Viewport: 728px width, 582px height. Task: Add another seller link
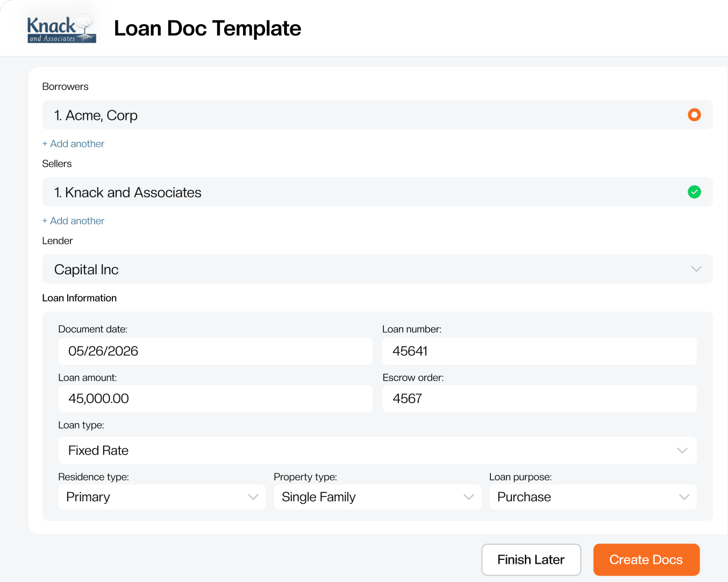coord(74,221)
